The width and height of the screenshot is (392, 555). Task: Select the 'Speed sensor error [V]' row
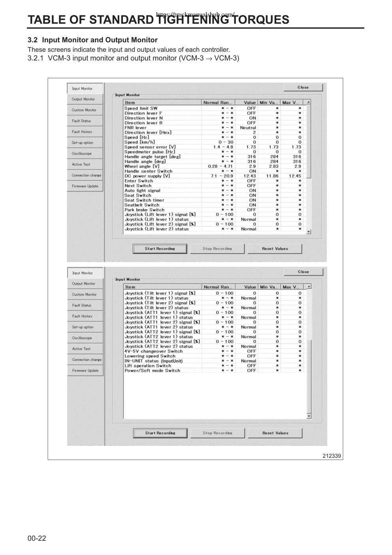pos(215,147)
